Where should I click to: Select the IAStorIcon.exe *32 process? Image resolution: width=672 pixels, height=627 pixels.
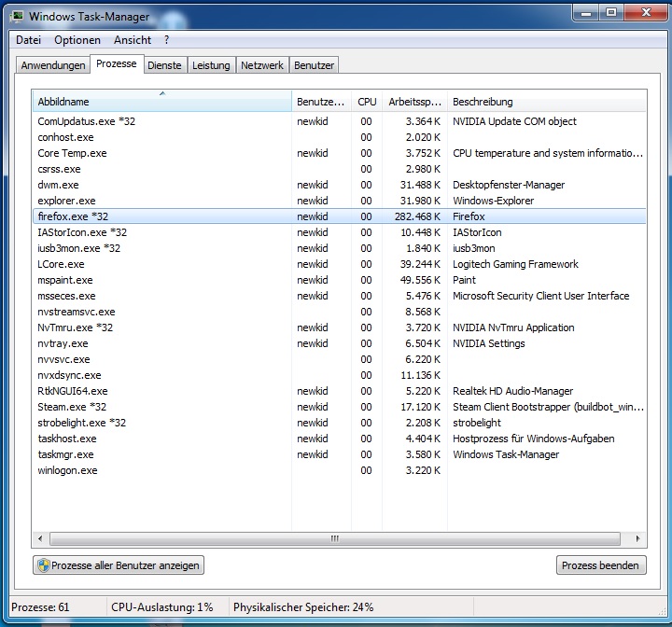340,232
